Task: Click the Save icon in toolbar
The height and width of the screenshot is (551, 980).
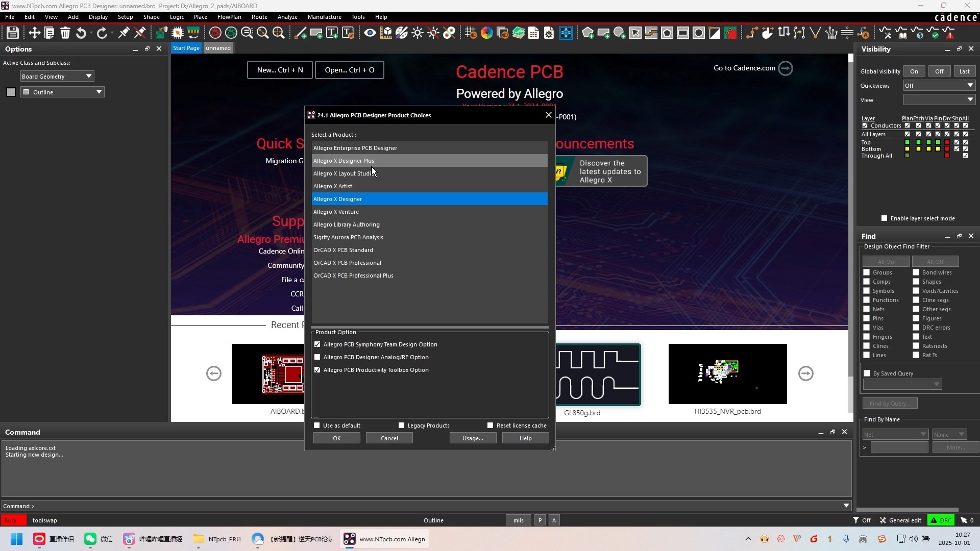Action: pyautogui.click(x=13, y=33)
